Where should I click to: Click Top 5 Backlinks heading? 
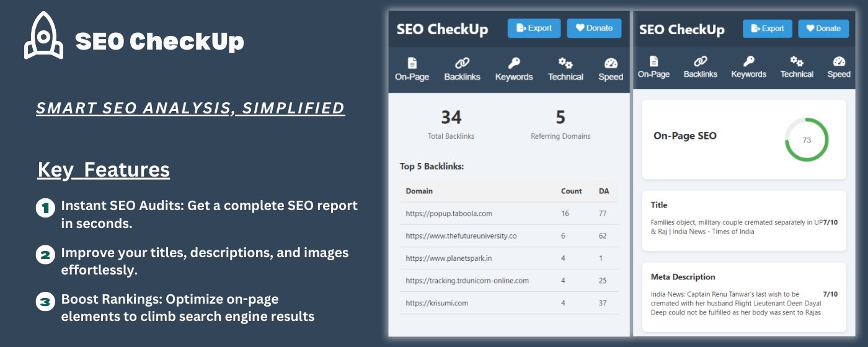pyautogui.click(x=432, y=167)
